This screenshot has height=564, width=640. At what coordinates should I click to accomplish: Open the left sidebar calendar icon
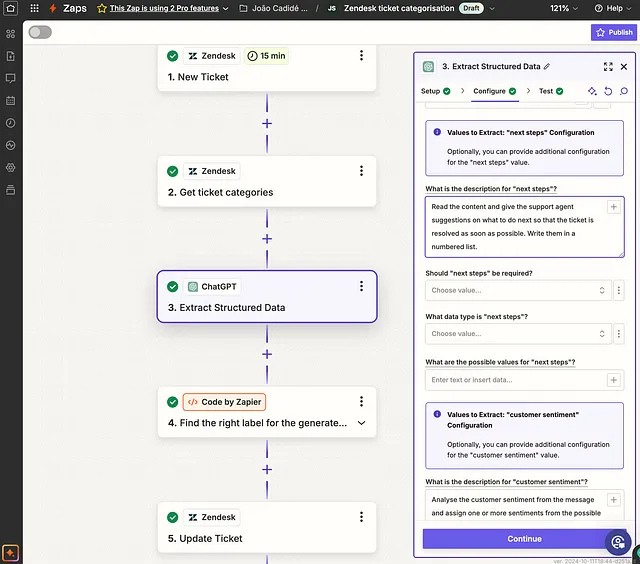11,100
